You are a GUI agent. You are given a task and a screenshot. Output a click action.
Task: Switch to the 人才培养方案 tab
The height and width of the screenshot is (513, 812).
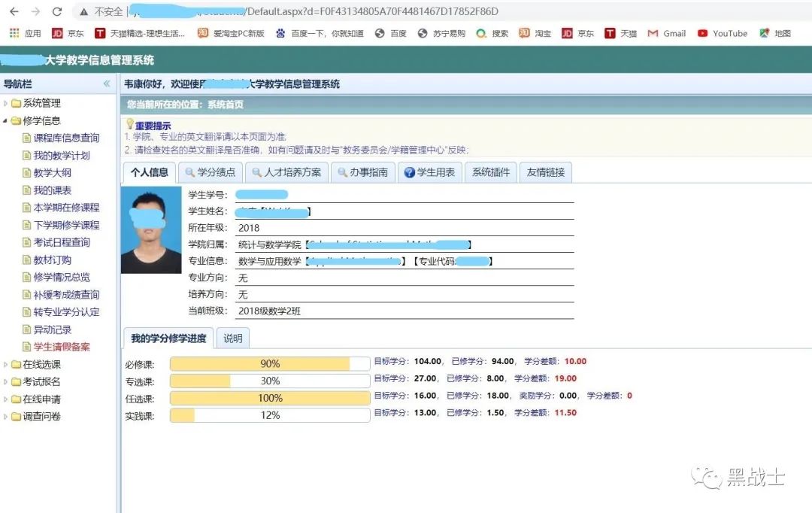[x=286, y=172]
